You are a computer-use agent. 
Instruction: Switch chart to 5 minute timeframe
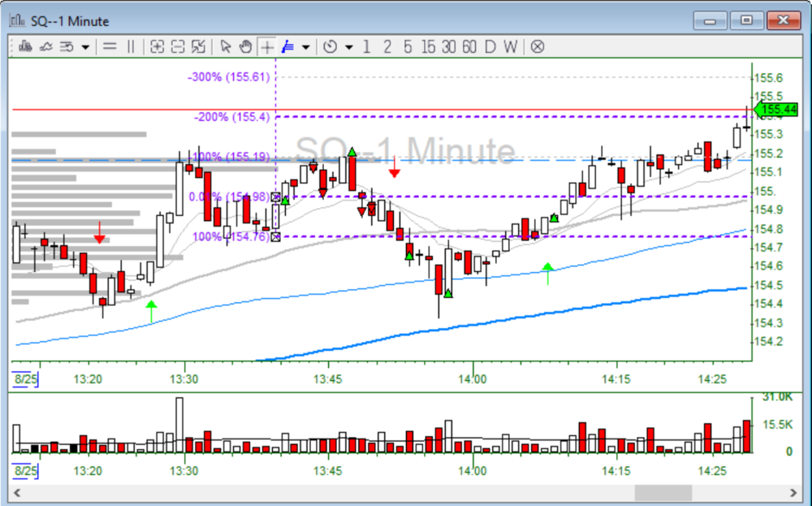(408, 46)
